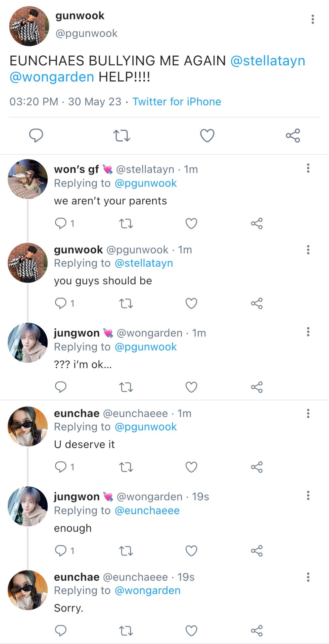Reply to eunchae's "U deserve it" tweet
This screenshot has width=329, height=644.
point(61,467)
